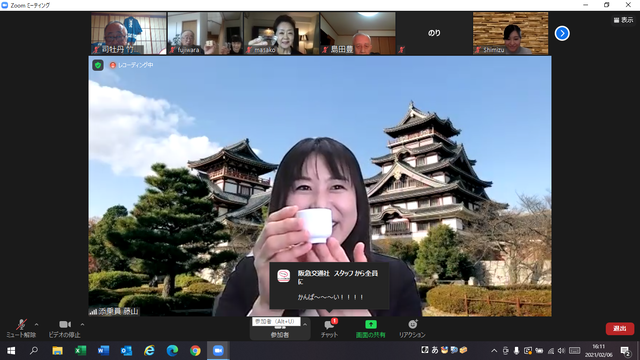Leave the meeting with the red 退出 button

click(620, 329)
